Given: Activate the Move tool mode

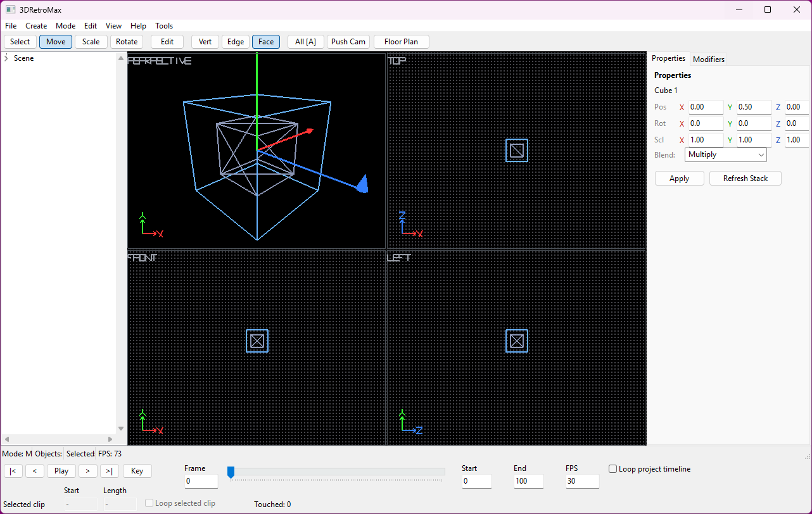Looking at the screenshot, I should [x=56, y=42].
